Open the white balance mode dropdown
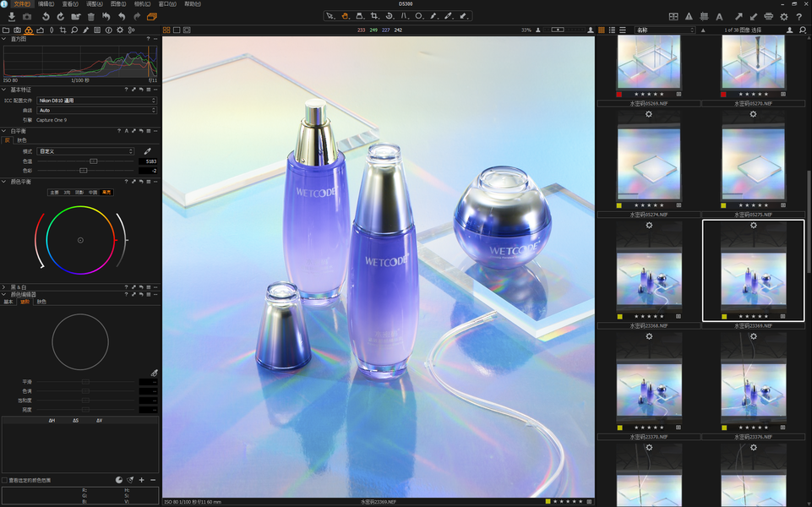The height and width of the screenshot is (507, 812). pos(85,151)
